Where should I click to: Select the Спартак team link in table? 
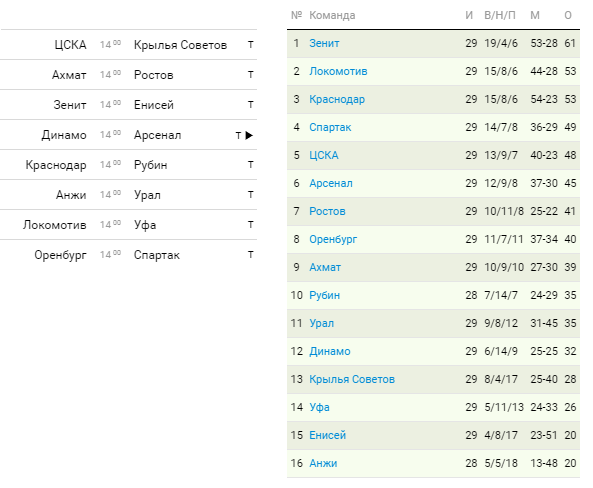click(x=330, y=127)
